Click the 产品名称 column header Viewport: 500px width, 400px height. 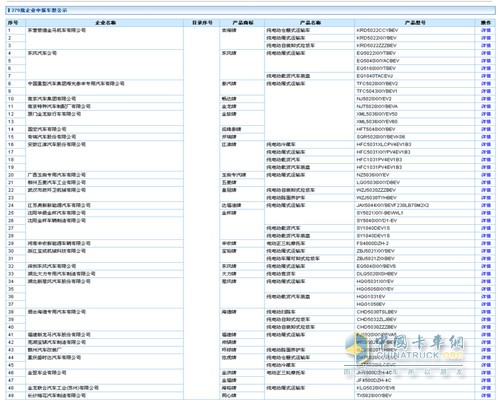click(310, 23)
